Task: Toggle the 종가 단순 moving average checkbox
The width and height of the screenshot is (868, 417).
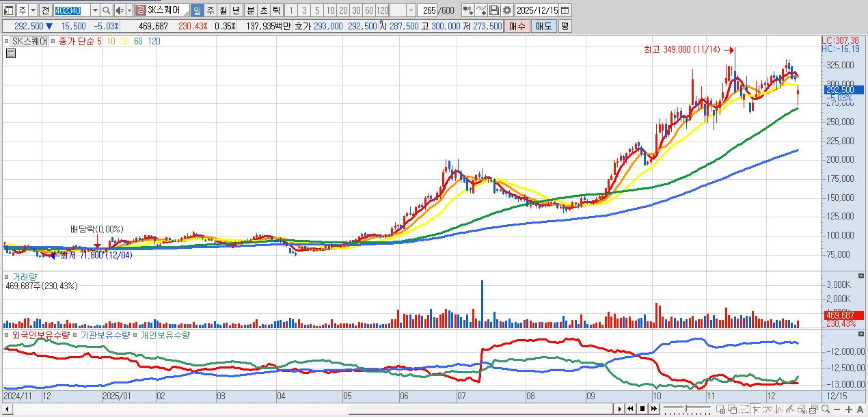Action: pyautogui.click(x=55, y=41)
